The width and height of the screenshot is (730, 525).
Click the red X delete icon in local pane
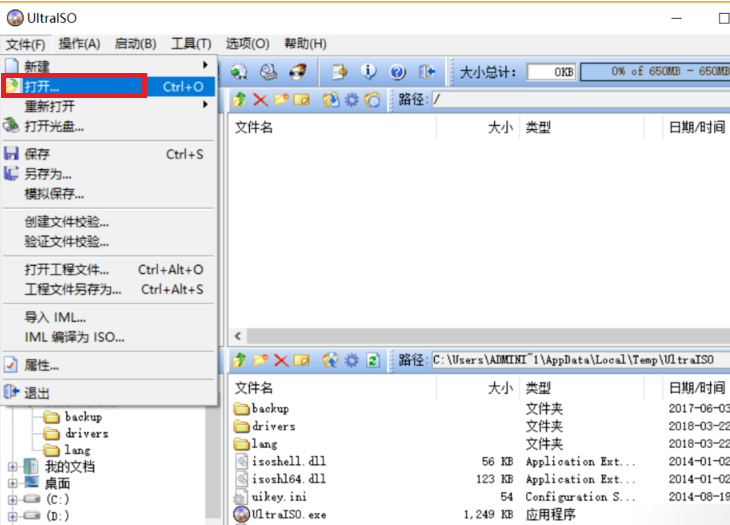pyautogui.click(x=281, y=360)
